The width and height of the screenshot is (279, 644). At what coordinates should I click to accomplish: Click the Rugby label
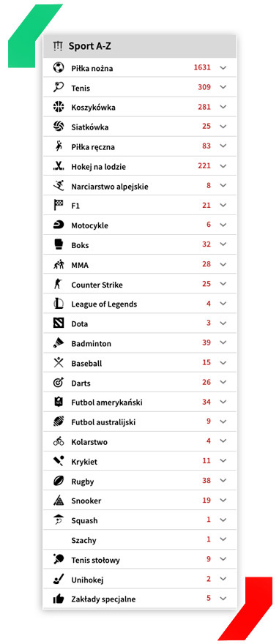click(x=83, y=482)
